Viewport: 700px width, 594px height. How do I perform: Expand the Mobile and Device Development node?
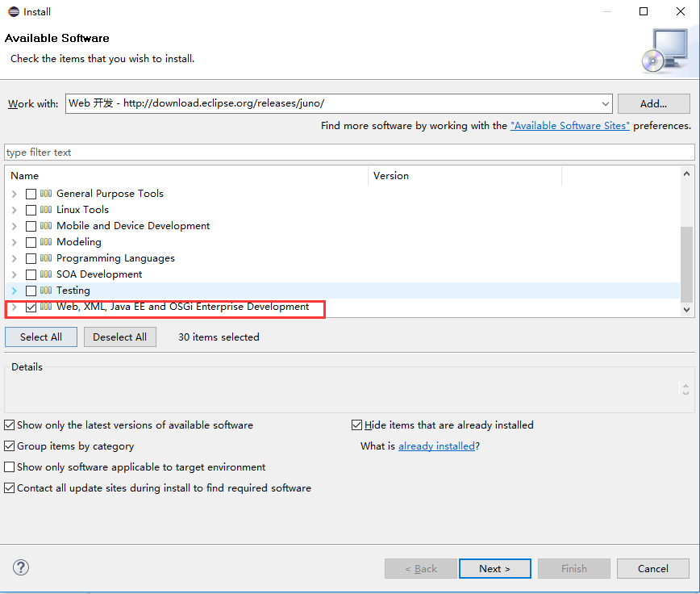pyautogui.click(x=15, y=226)
